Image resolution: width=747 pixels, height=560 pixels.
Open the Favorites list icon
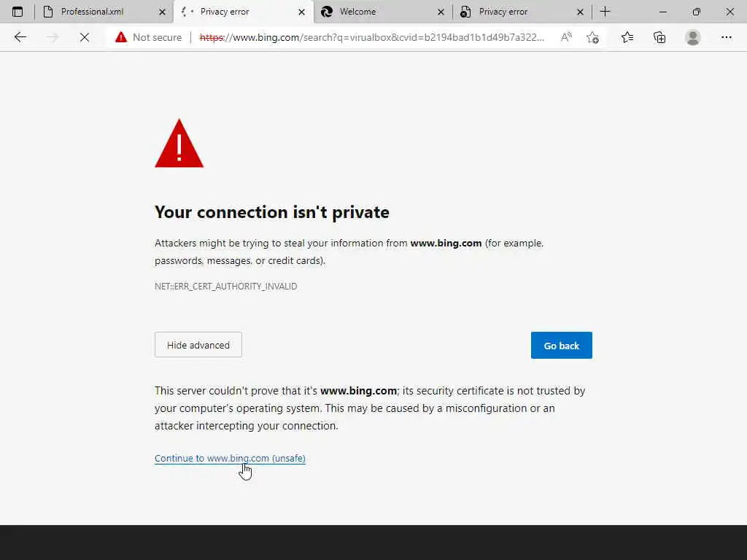(627, 37)
